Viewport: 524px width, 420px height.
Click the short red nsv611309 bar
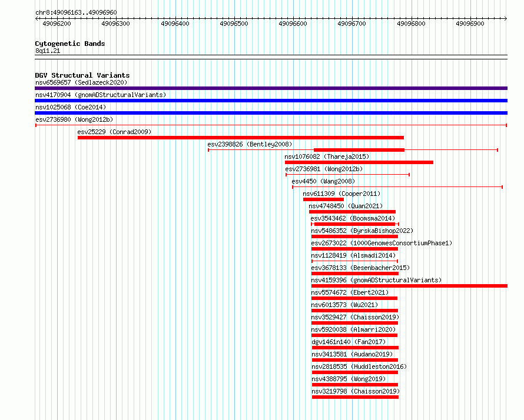pyautogui.click(x=323, y=199)
